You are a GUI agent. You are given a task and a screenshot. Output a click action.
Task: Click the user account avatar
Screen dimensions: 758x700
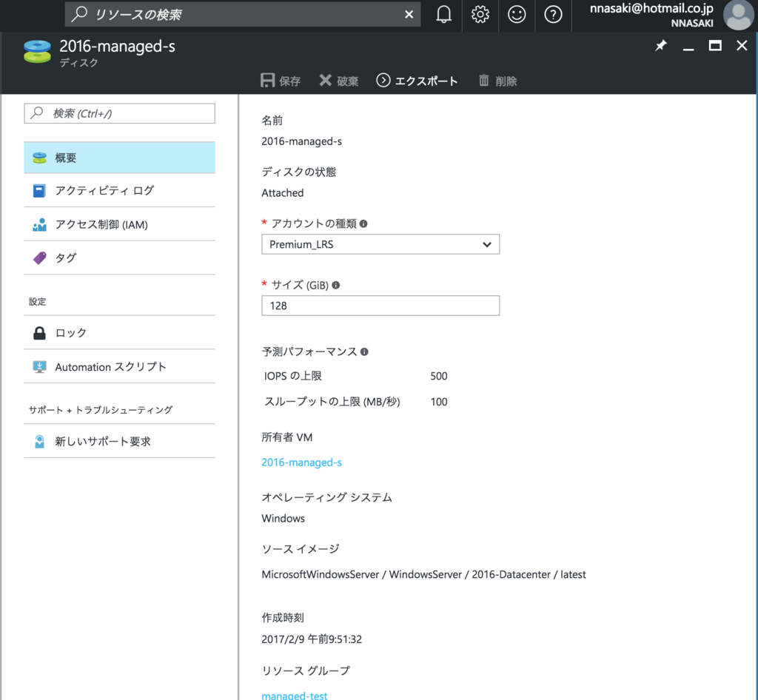pyautogui.click(x=738, y=16)
